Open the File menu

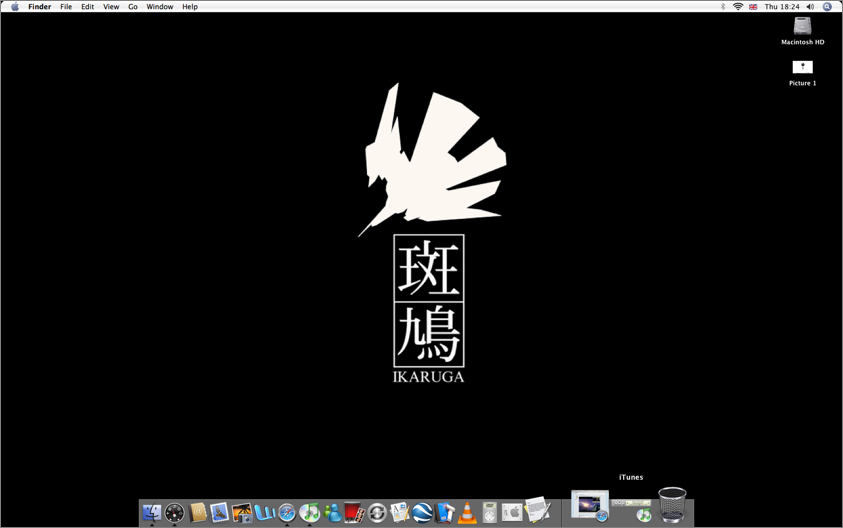[66, 6]
